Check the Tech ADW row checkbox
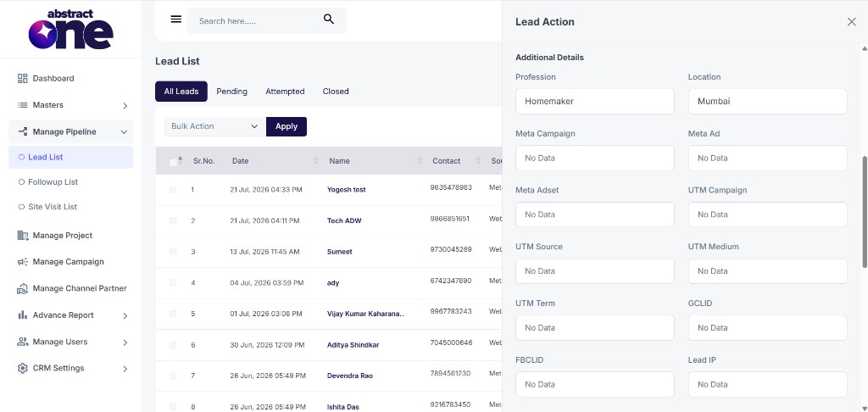 point(173,220)
